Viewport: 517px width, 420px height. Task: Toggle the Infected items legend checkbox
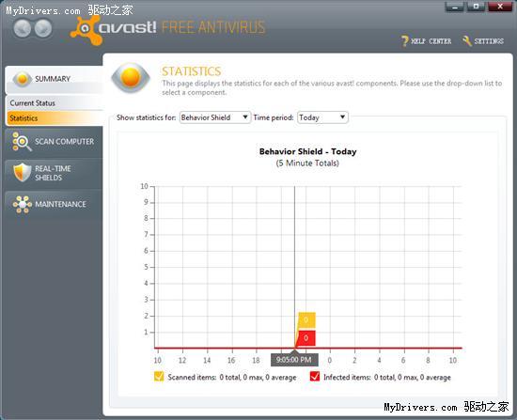(x=315, y=376)
